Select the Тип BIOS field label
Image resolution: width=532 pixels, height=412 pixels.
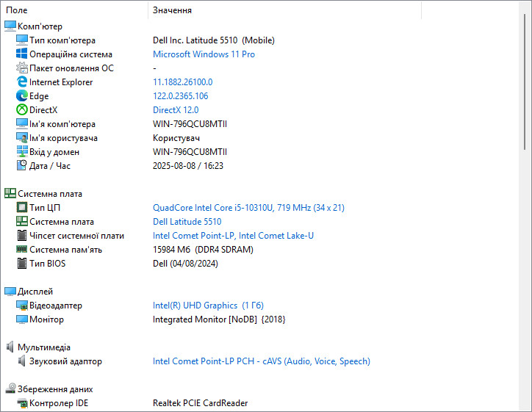click(x=48, y=264)
